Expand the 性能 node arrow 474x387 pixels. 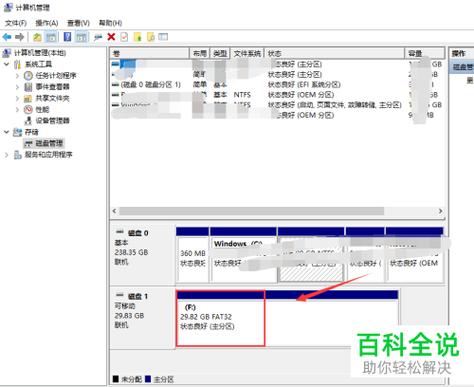pos(17,109)
